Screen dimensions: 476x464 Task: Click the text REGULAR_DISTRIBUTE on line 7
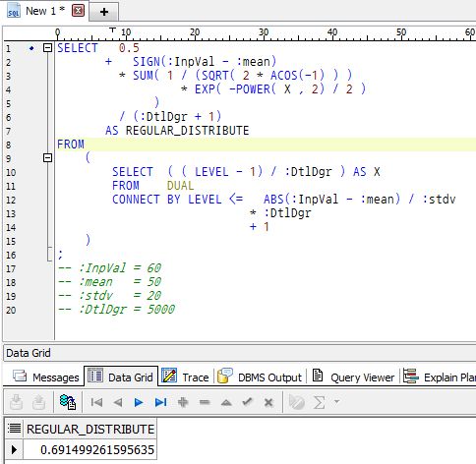(x=188, y=131)
